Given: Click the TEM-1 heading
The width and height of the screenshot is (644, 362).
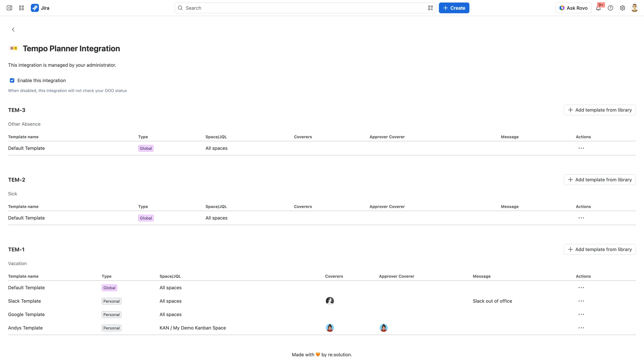Looking at the screenshot, I should pyautogui.click(x=16, y=249).
